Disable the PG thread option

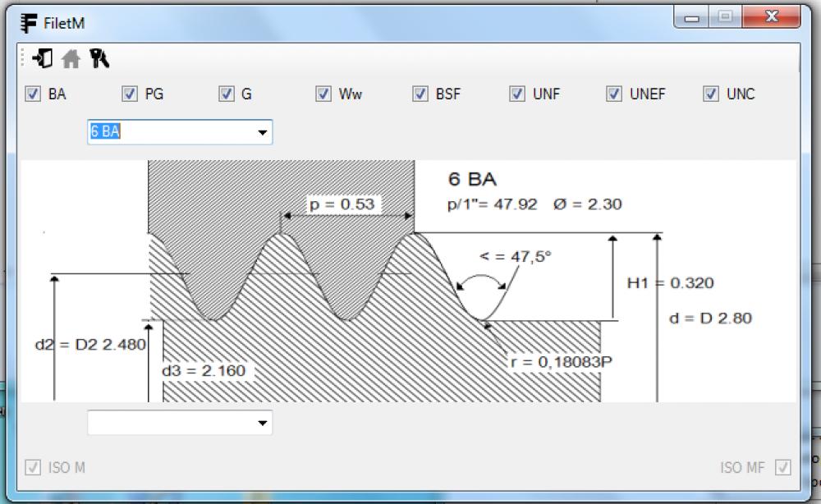[130, 94]
